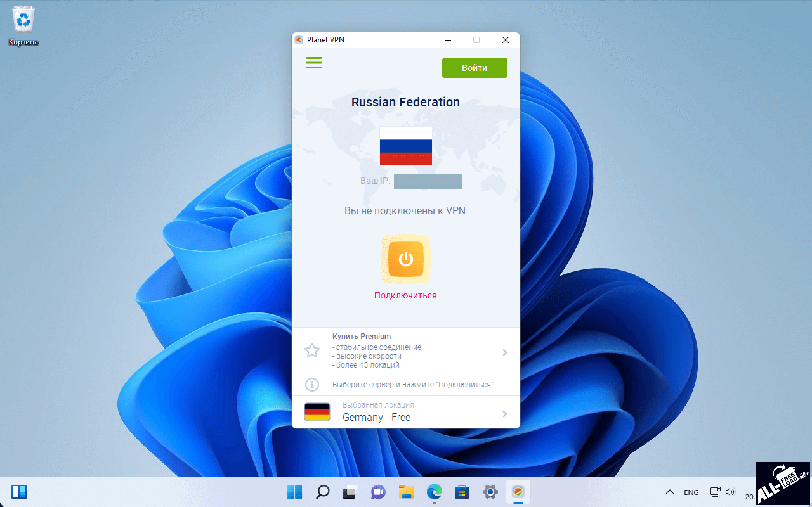
Task: Open File Explorer from the taskbar
Action: (406, 492)
